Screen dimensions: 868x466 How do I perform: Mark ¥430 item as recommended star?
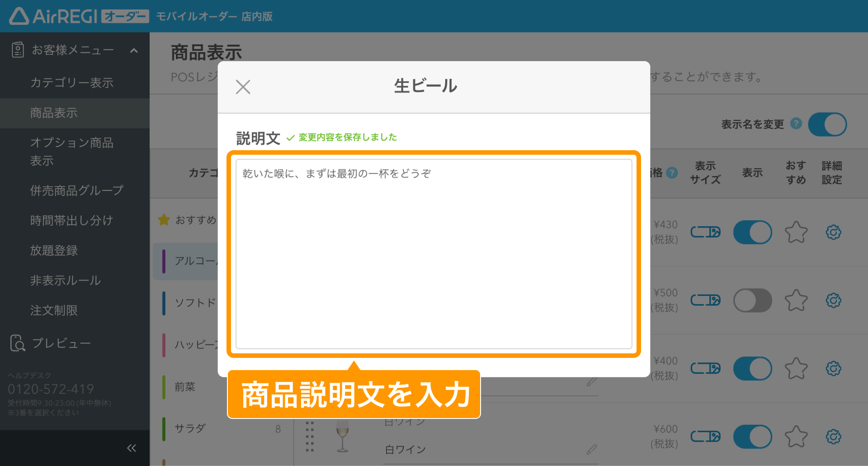[796, 233]
